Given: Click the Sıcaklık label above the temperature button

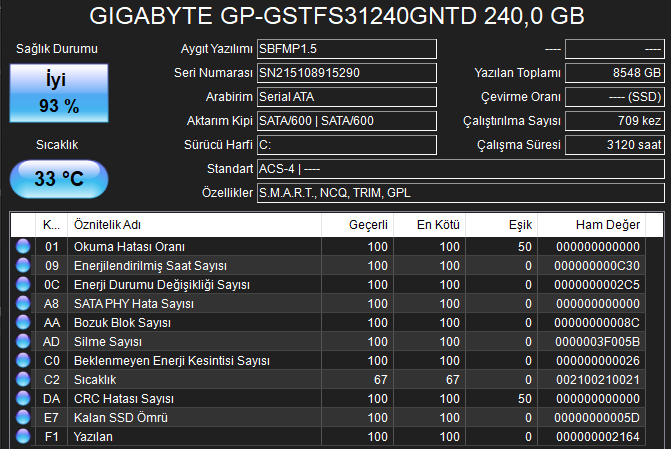Looking at the screenshot, I should coord(57,145).
